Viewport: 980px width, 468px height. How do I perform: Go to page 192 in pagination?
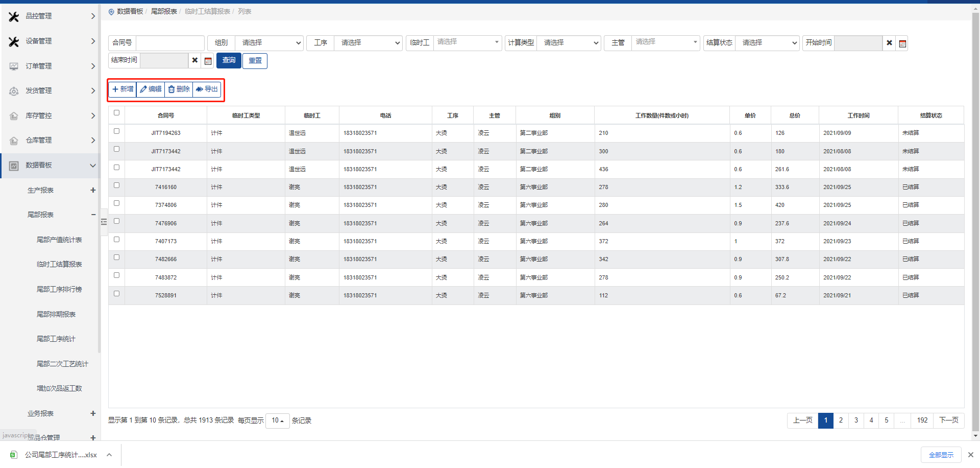[x=922, y=420]
